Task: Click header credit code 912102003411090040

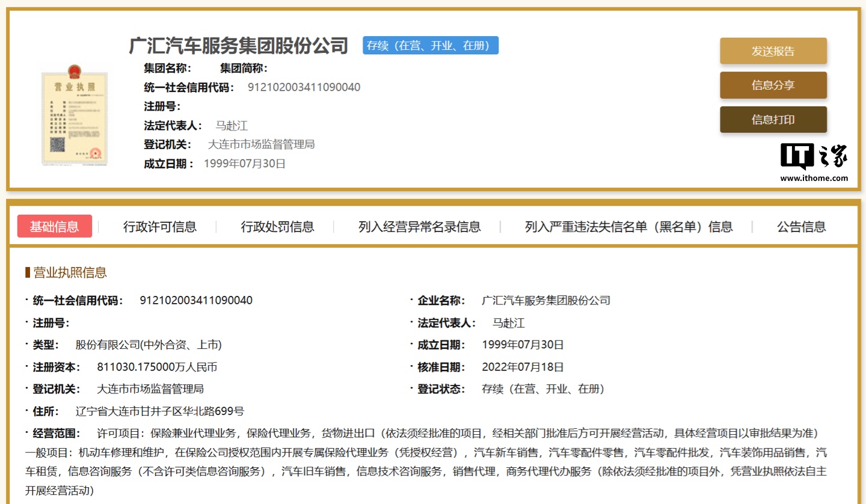Action: (x=304, y=87)
